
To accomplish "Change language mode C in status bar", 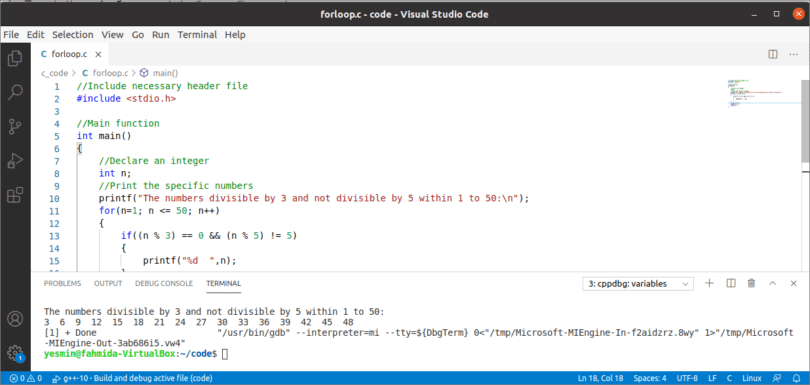I will tap(729, 378).
